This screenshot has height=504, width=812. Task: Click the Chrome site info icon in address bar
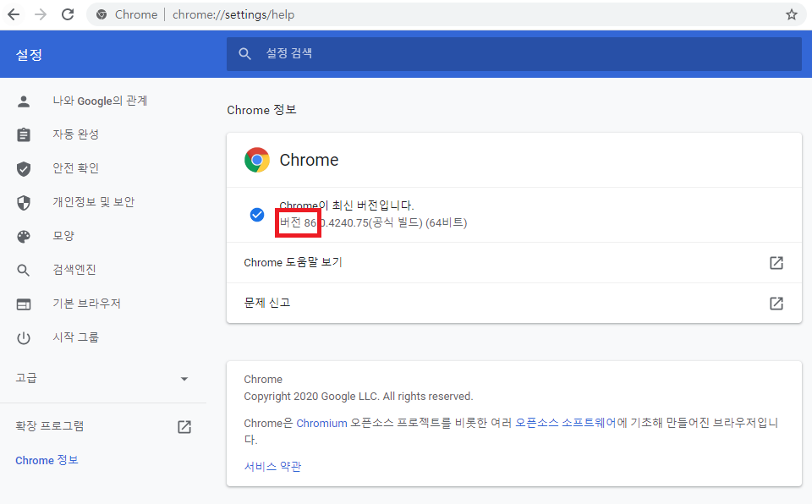102,14
